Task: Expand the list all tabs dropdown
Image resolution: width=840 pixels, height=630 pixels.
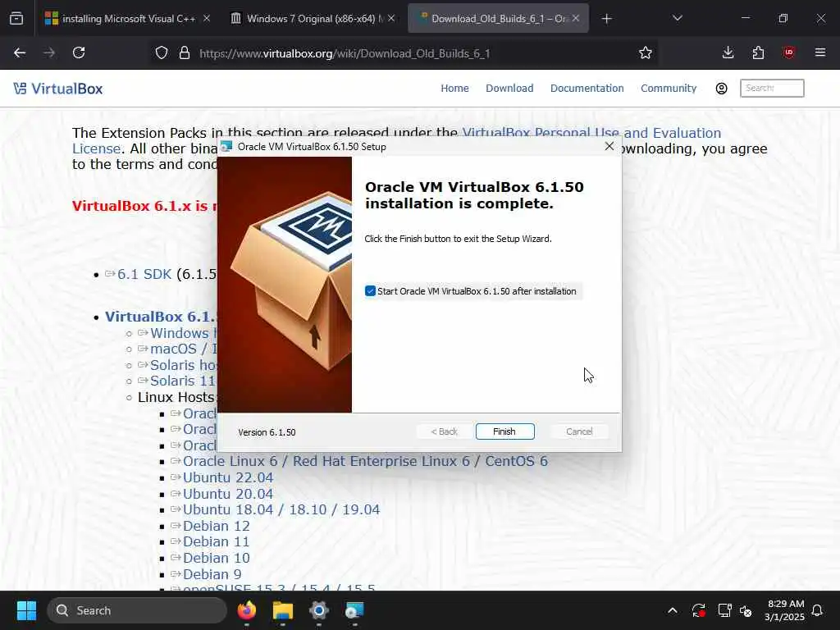Action: [x=677, y=18]
